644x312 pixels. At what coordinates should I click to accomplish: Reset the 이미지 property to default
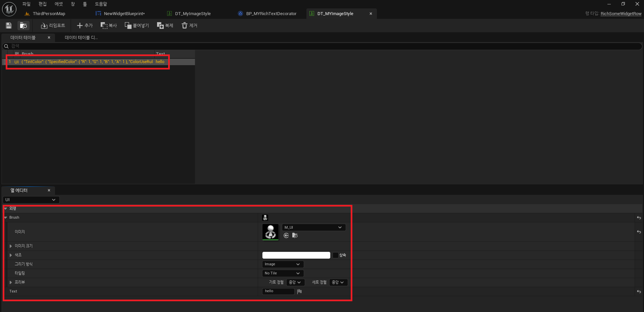click(x=639, y=232)
